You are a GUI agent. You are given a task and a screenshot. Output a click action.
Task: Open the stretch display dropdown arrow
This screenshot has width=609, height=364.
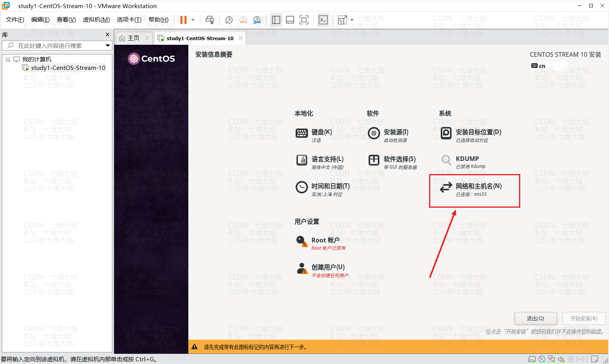click(x=352, y=20)
